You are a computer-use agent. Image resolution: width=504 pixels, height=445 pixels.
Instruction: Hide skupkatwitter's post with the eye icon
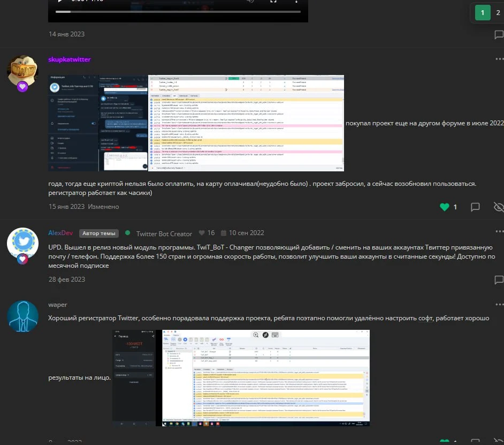click(x=499, y=207)
